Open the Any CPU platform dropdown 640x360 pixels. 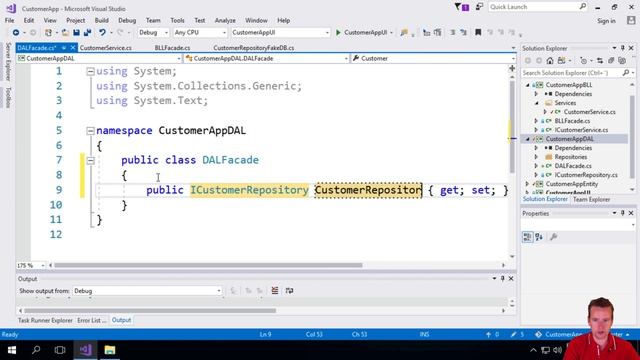click(x=200, y=32)
